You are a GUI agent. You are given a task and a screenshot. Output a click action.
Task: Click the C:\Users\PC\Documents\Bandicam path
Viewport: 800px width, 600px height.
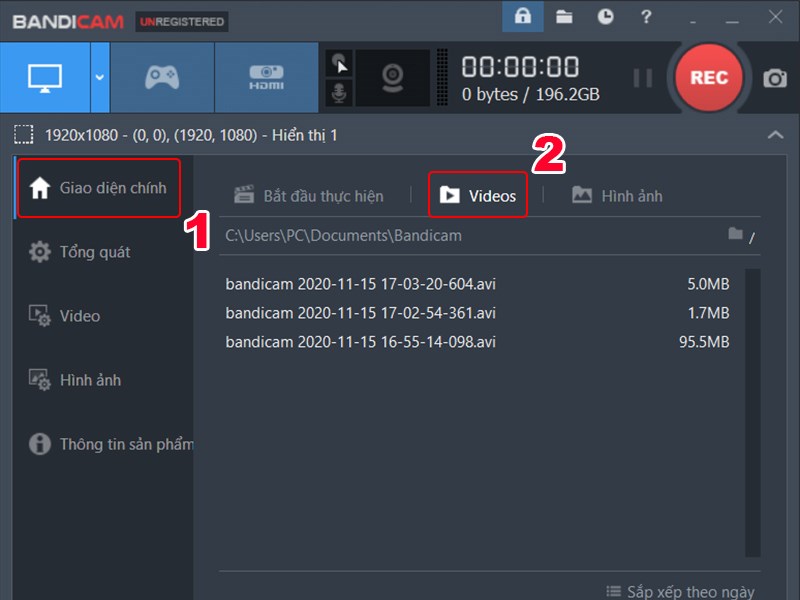click(x=343, y=236)
